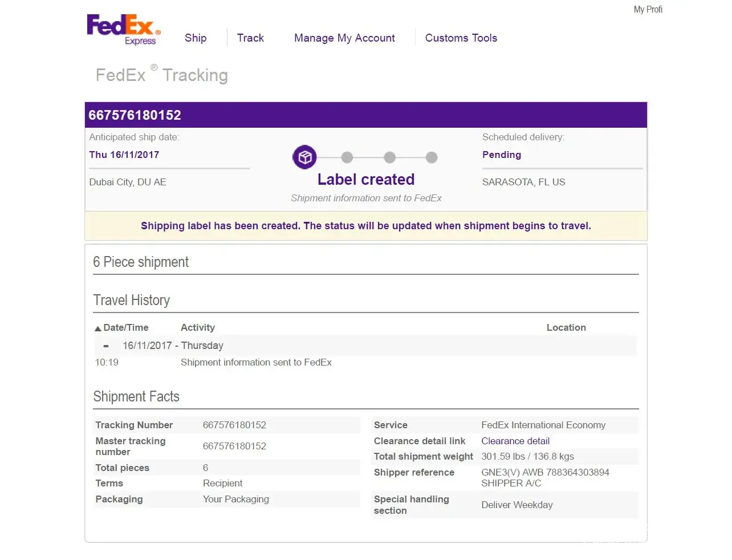This screenshot has height=560, width=732.
Task: Toggle the Travel History section heading
Action: coord(132,301)
